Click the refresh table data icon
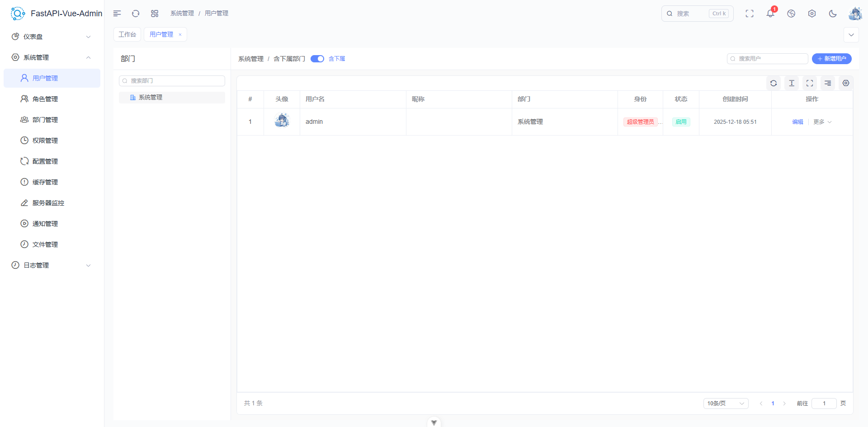 tap(774, 83)
